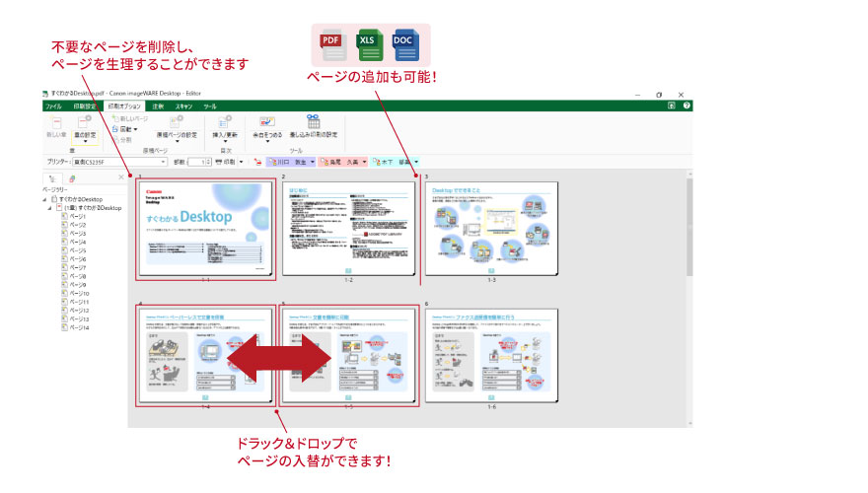Click the red stamp icon in the toolbar

tap(257, 162)
